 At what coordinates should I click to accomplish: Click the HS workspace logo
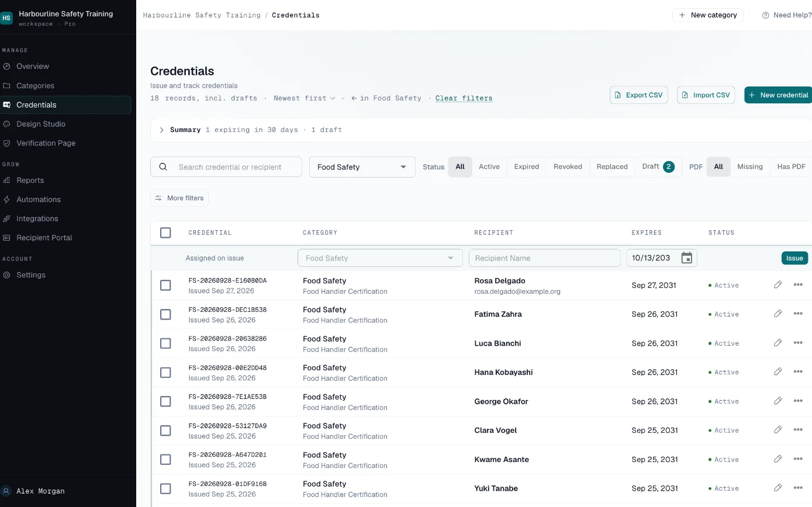tap(6, 18)
